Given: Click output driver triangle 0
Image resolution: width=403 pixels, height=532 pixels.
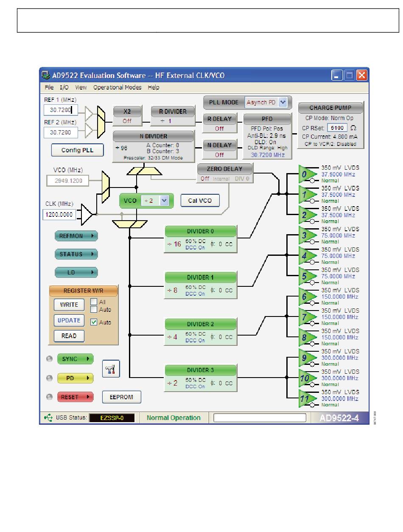Looking at the screenshot, I should [307, 174].
